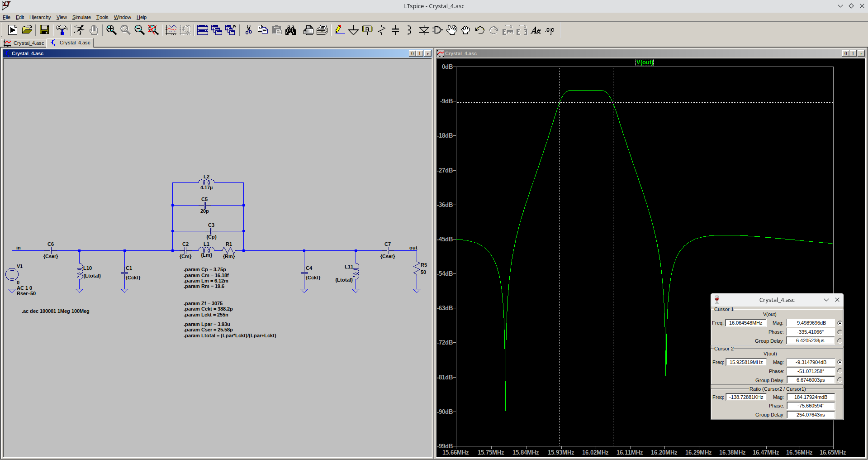Select the Resistor component tool
The height and width of the screenshot is (460, 868).
(381, 30)
